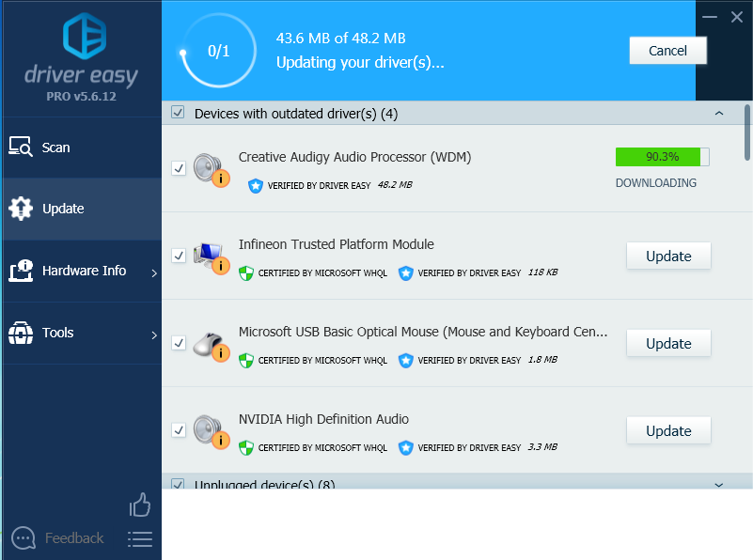Open the Tools section
This screenshot has height=560, width=753.
click(82, 333)
